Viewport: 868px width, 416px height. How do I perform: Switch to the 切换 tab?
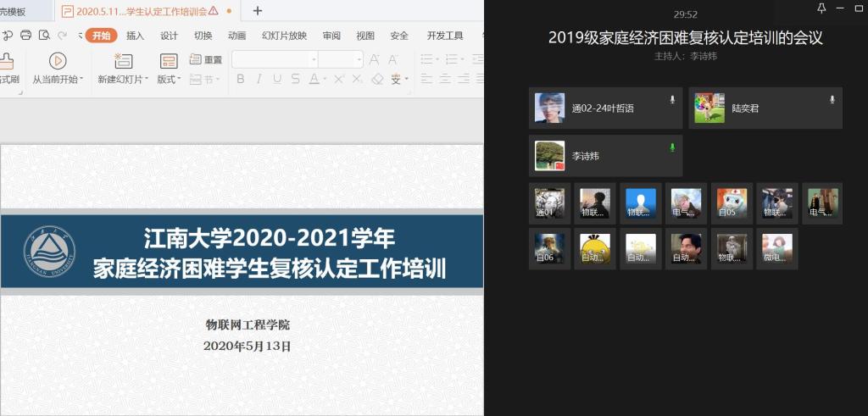pos(203,36)
